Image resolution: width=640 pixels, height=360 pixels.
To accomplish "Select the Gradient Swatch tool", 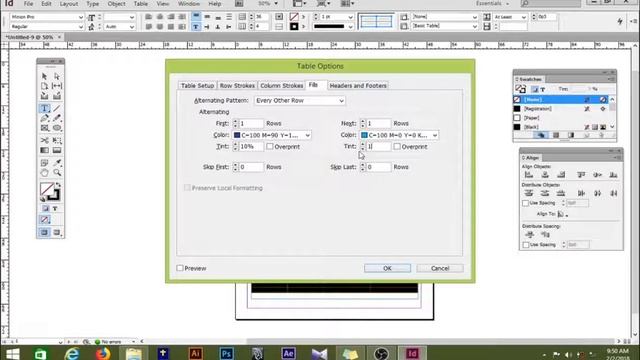I will click(x=44, y=150).
